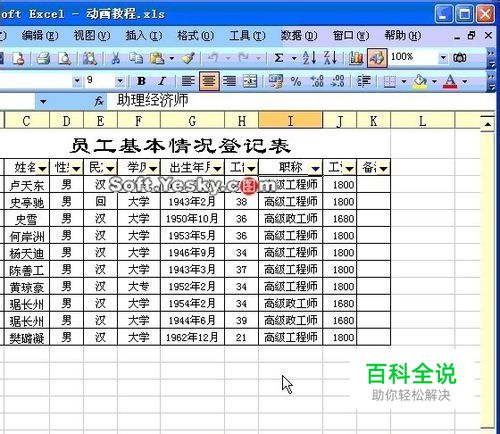Open the 编辑 (Edit) menu
The width and height of the screenshot is (500, 434).
click(40, 35)
